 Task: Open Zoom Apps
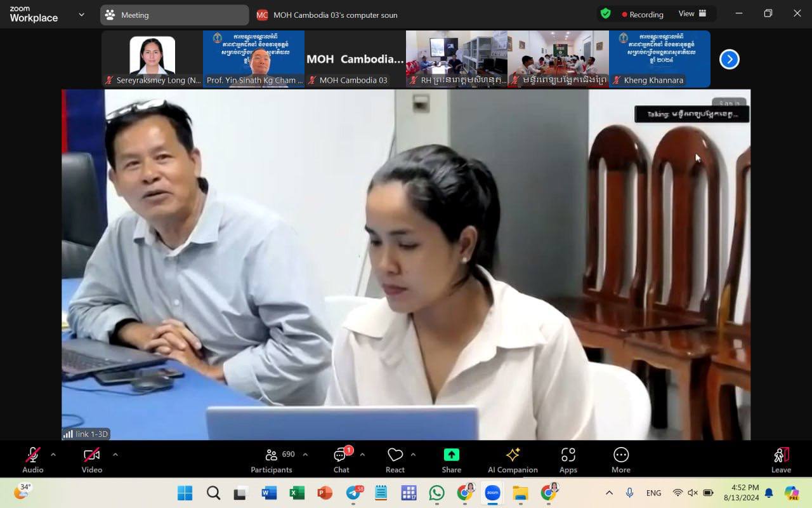coord(568,460)
